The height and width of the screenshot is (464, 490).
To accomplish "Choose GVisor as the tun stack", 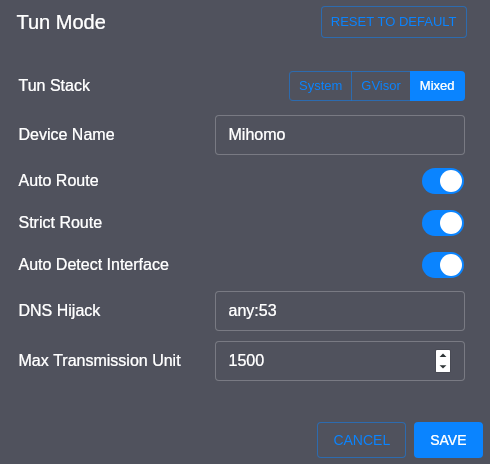I will pyautogui.click(x=381, y=86).
